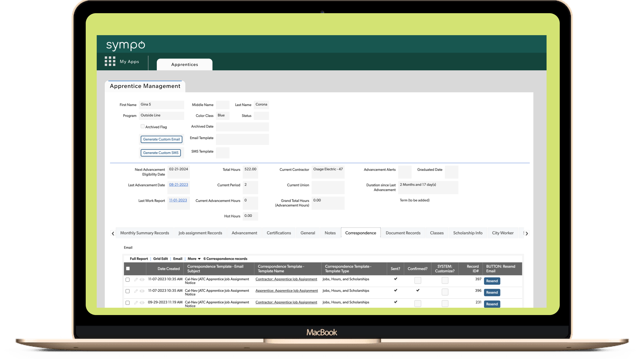Switch to Monthly Summary Records tab
The image size is (644, 359).
145,233
